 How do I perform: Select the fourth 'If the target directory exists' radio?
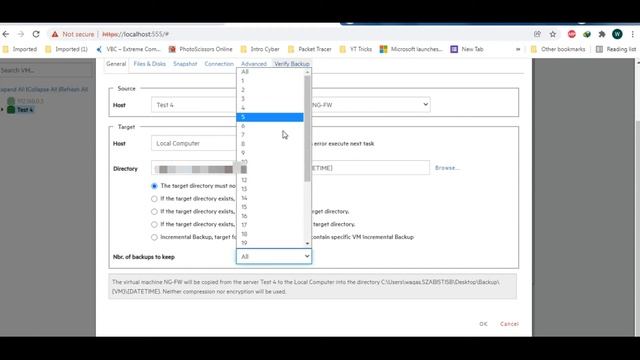tap(154, 224)
